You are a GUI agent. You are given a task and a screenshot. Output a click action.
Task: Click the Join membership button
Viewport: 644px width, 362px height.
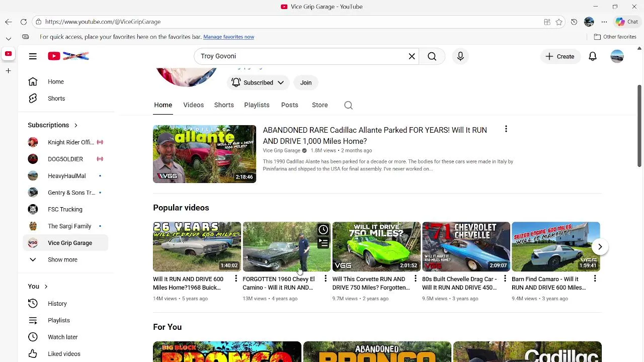pos(306,82)
